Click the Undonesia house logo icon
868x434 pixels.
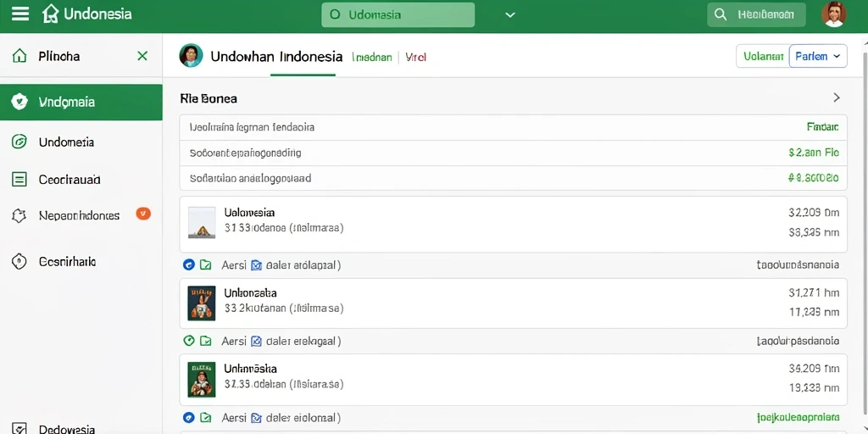click(50, 14)
